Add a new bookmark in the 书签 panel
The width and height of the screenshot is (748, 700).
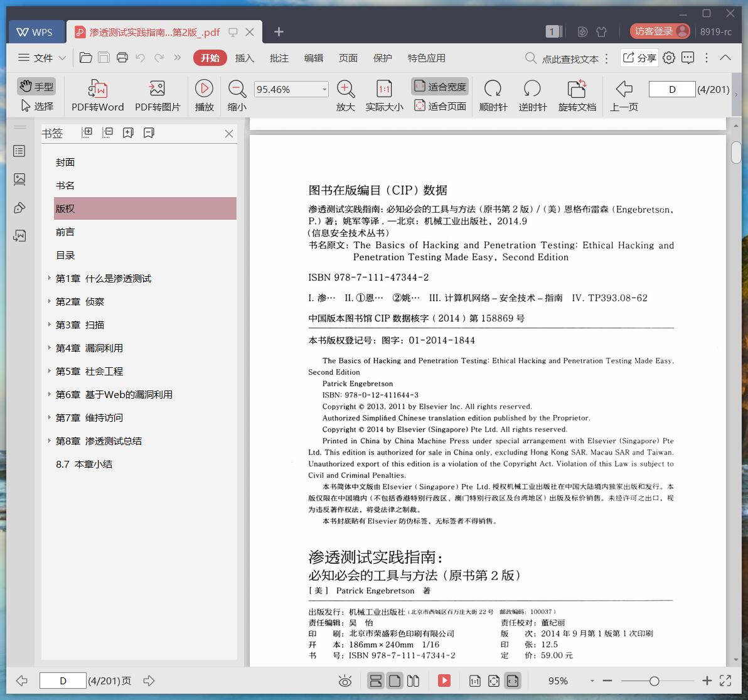point(128,132)
